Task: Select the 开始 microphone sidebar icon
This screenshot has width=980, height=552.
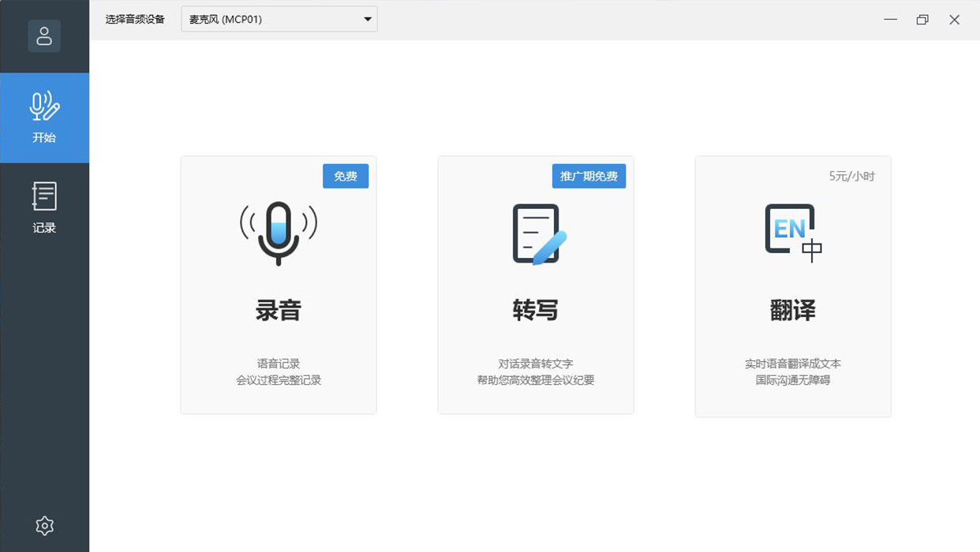Action: pos(44,106)
